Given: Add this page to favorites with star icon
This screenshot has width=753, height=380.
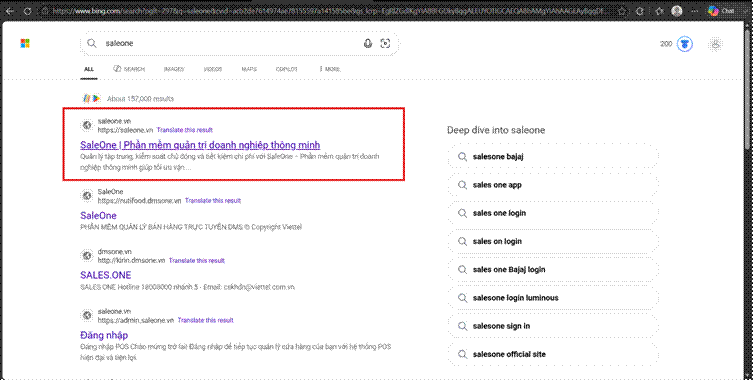Looking at the screenshot, I should coord(622,11).
